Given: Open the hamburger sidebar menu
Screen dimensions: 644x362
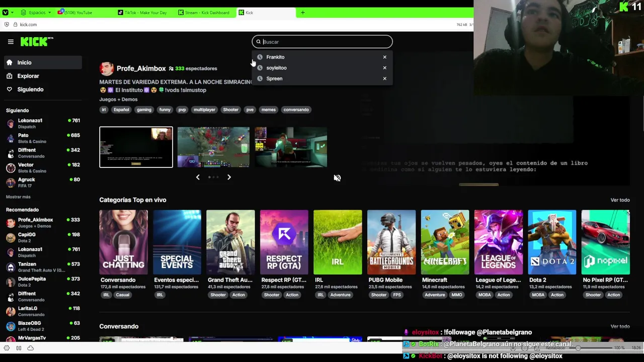Looking at the screenshot, I should [x=11, y=42].
